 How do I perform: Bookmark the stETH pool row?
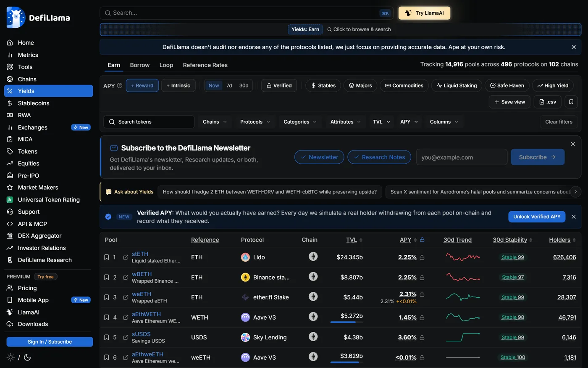107,257
